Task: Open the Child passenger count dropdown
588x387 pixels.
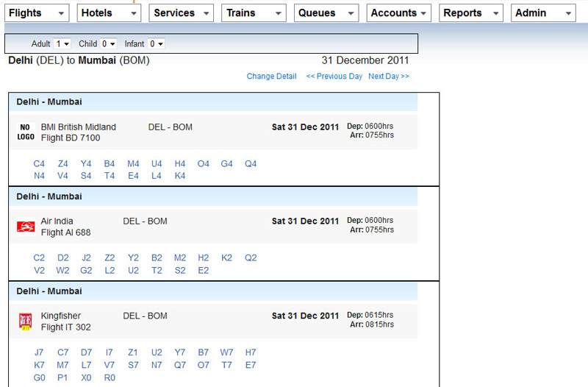Action: [x=109, y=44]
